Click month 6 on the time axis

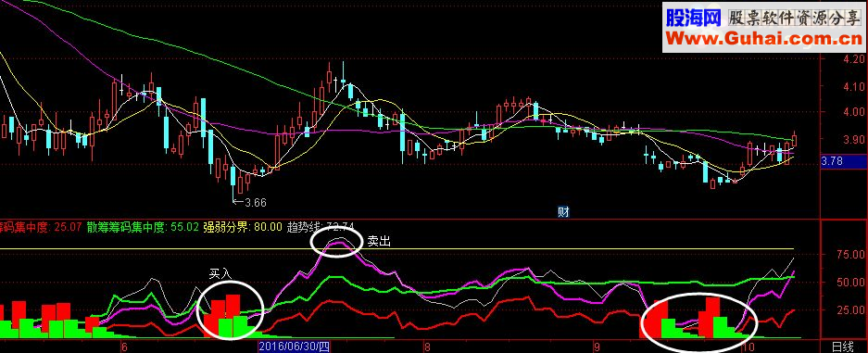tap(124, 347)
